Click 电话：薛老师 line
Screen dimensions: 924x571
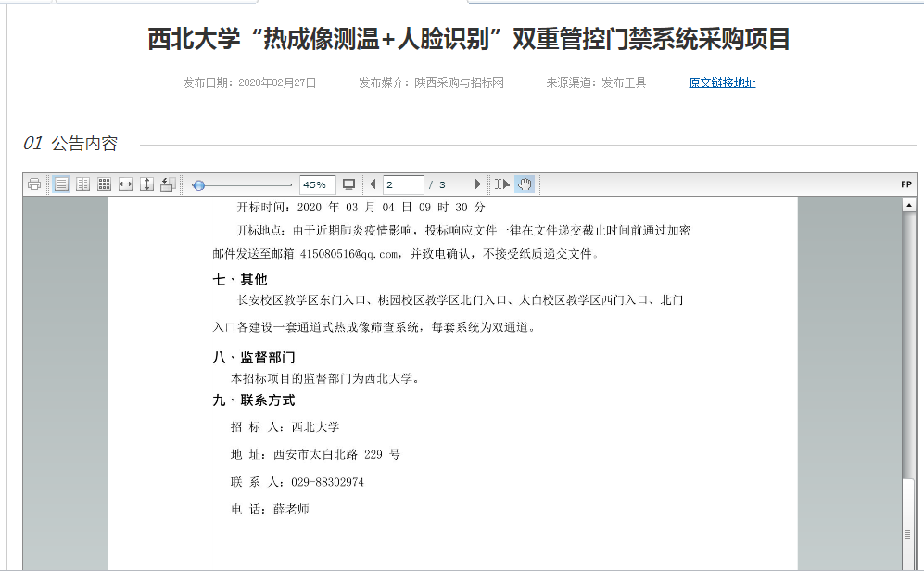click(270, 509)
